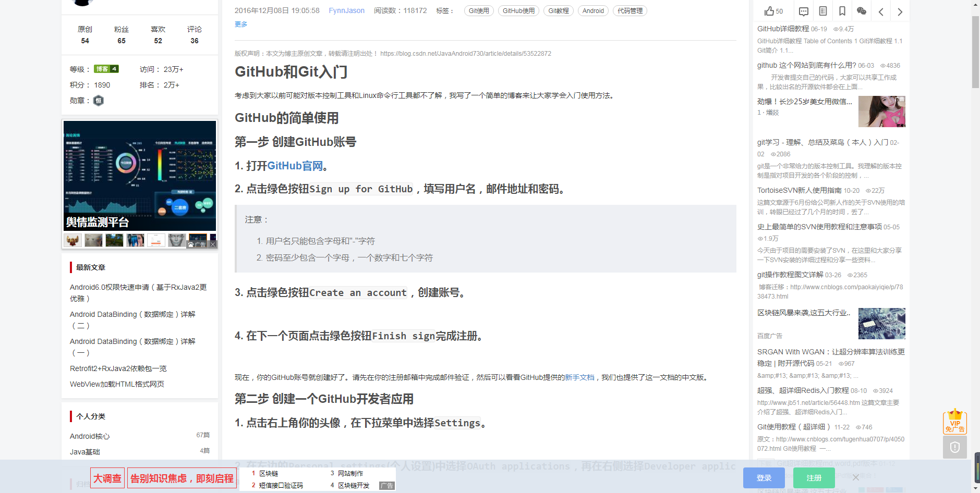Image resolution: width=980 pixels, height=493 pixels.
Task: Click the GitHub使用 tag
Action: pos(518,11)
